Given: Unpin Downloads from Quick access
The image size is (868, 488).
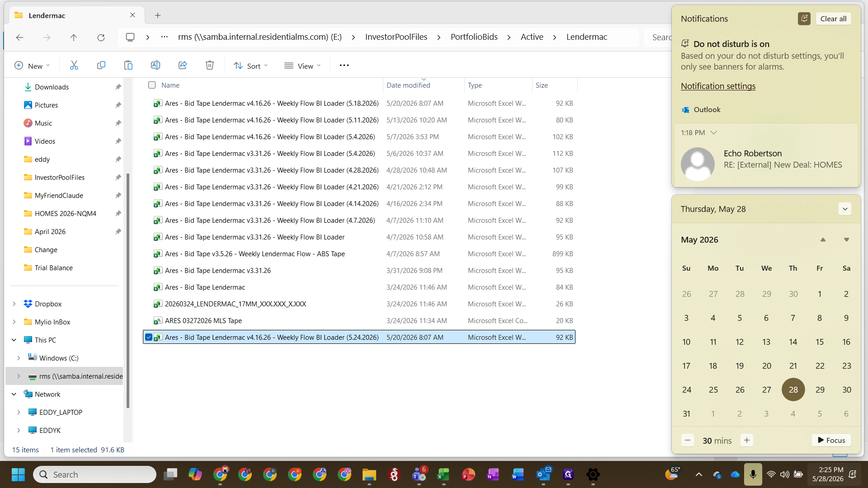Looking at the screenshot, I should [118, 87].
